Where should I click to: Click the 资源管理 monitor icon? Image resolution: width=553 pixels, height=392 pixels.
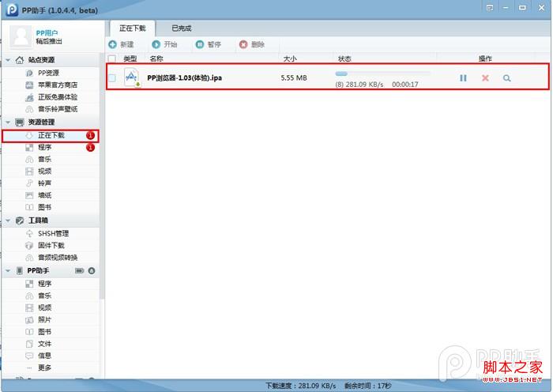coord(20,122)
